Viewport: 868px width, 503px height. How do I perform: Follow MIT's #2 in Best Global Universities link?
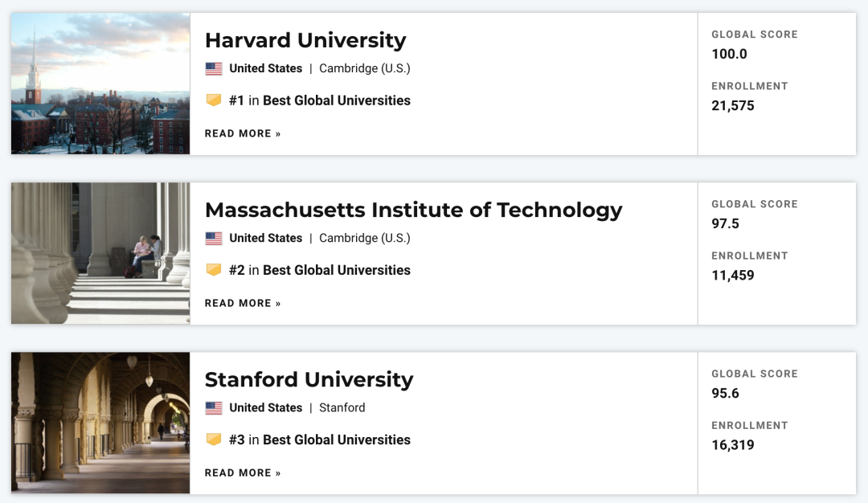(x=320, y=270)
